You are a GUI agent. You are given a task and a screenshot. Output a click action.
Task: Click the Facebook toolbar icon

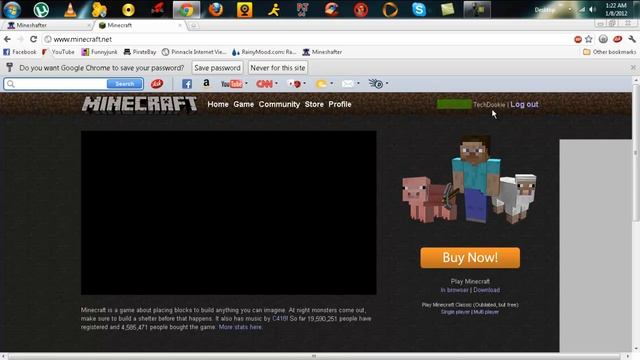187,84
